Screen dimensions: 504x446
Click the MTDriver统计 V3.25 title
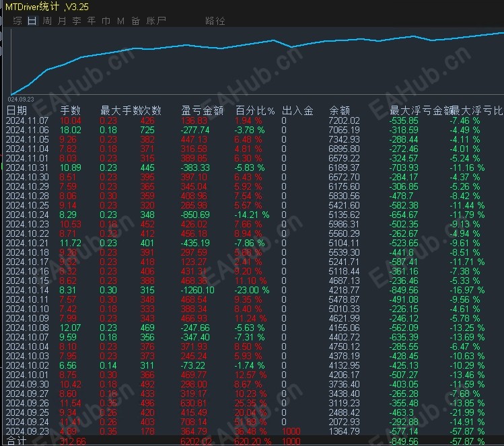[47, 7]
